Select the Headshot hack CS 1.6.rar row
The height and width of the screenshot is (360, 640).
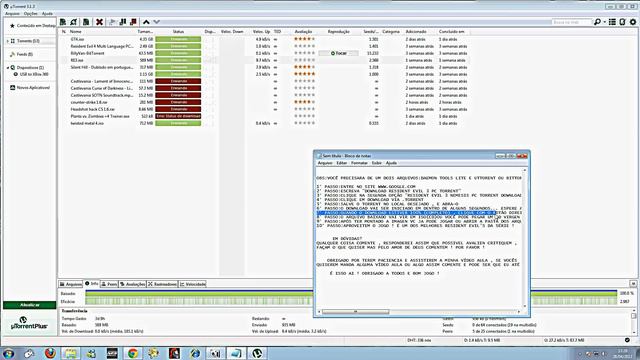click(x=264, y=109)
